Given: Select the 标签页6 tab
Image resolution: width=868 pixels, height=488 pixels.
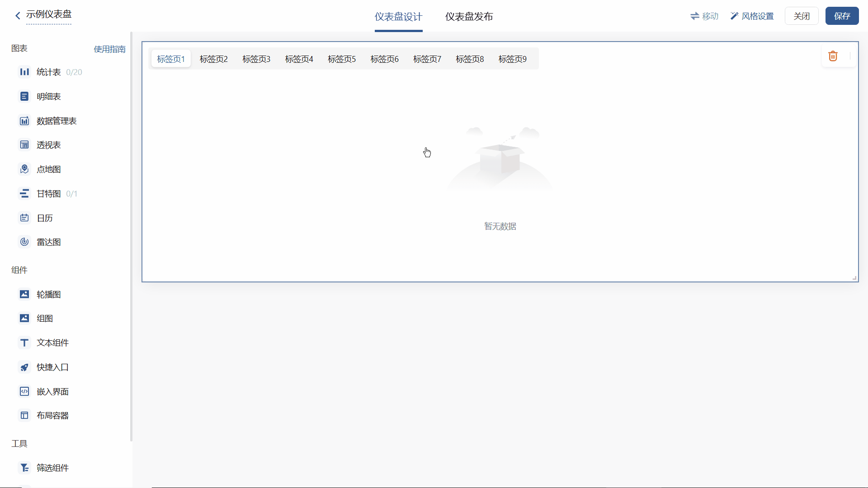Looking at the screenshot, I should pos(384,59).
